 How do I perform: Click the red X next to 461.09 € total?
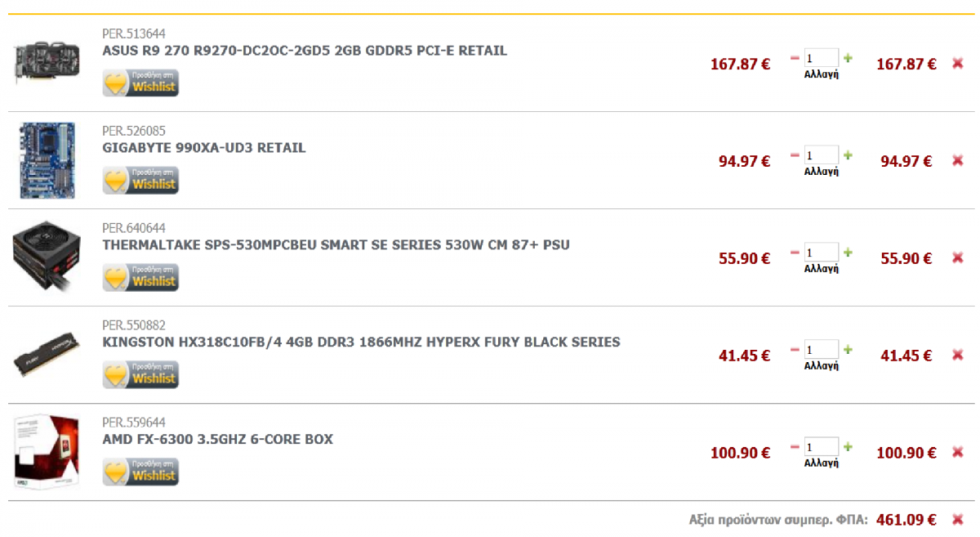(x=958, y=519)
